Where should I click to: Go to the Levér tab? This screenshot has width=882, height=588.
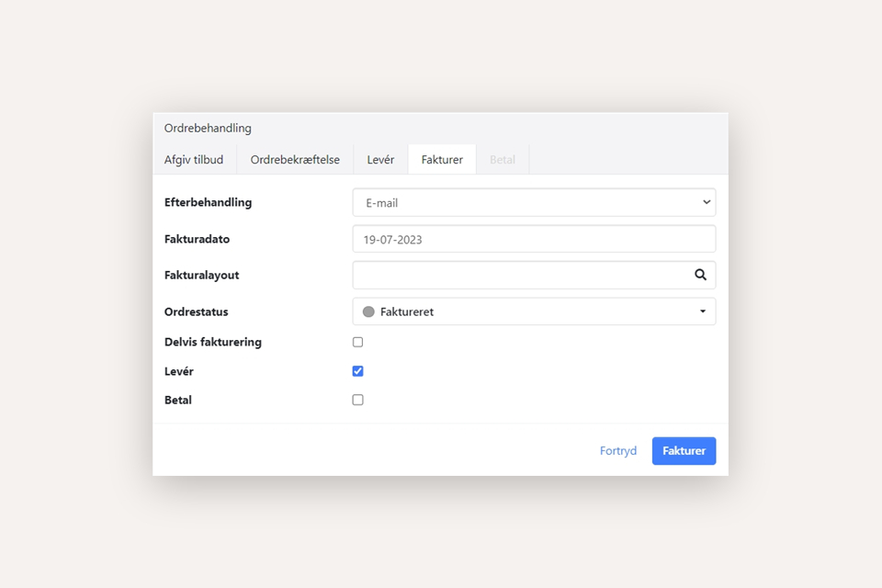pos(380,159)
